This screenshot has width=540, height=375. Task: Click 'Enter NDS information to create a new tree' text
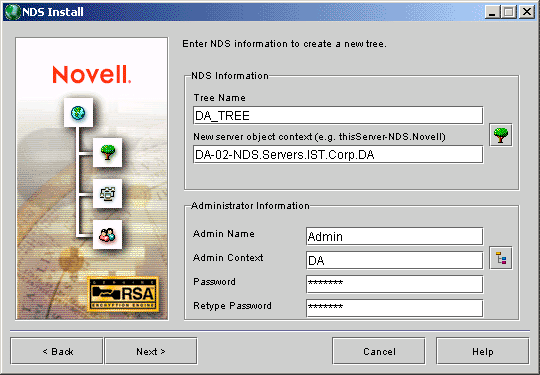coord(284,44)
